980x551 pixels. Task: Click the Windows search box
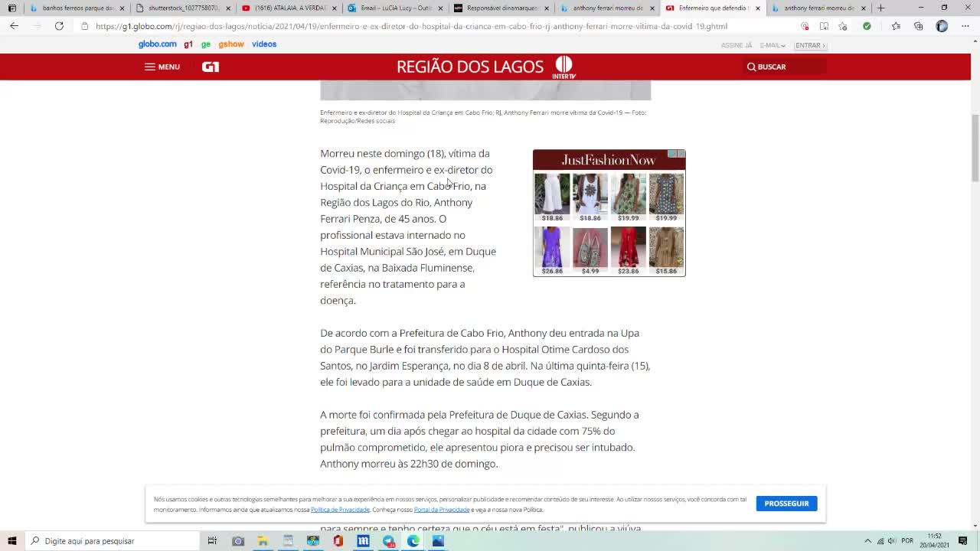[x=113, y=541]
